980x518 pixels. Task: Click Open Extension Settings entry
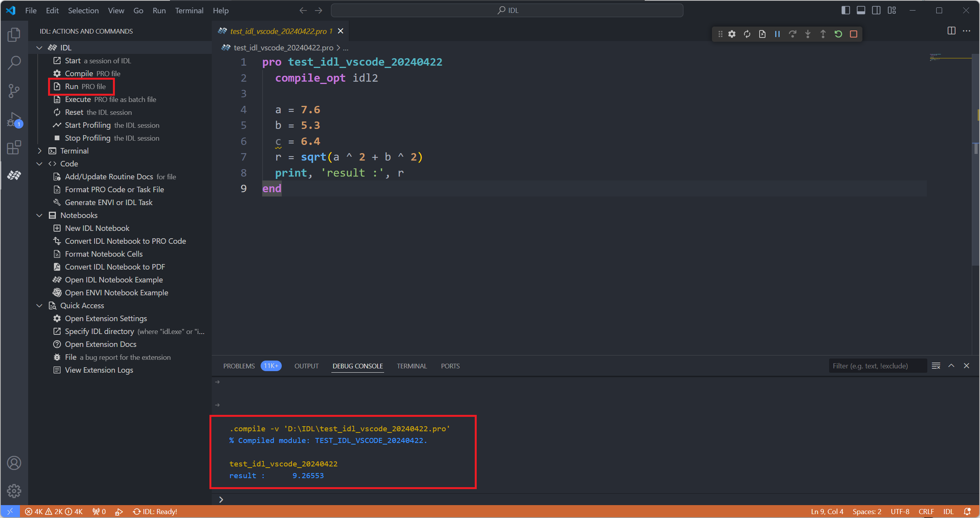pos(106,318)
